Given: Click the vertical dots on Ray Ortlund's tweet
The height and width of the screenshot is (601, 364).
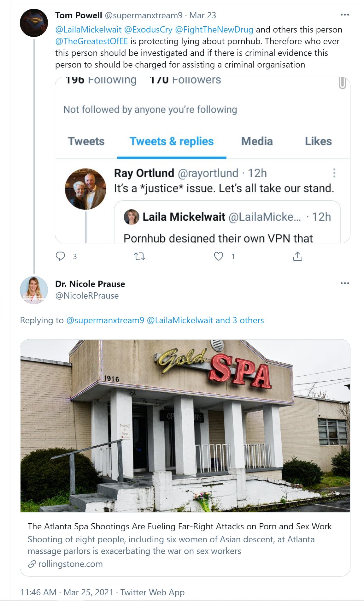Looking at the screenshot, I should [334, 173].
